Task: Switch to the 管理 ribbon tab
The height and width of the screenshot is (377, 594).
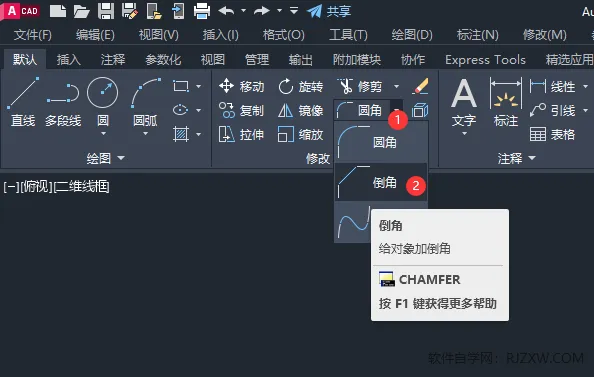Action: click(256, 59)
